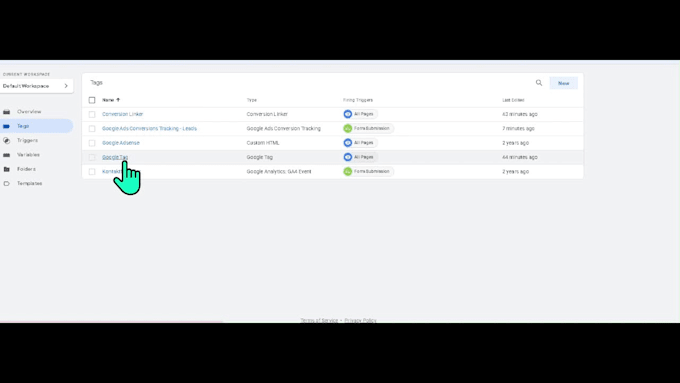
Task: Click All Pages trigger icon for Google Tag
Action: (348, 157)
